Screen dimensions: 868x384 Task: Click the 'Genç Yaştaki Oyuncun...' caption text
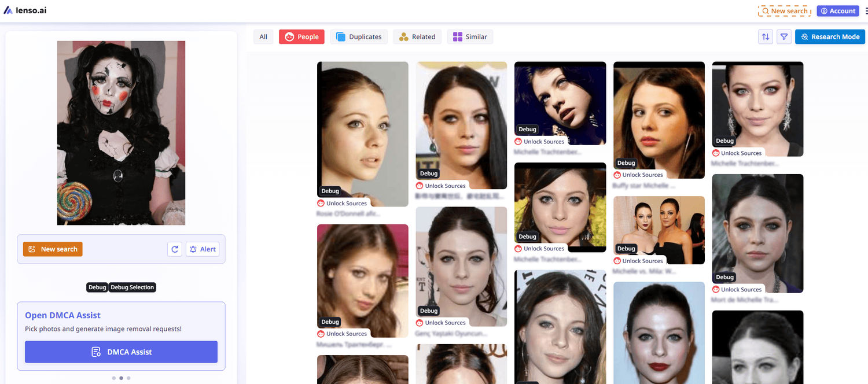coord(451,333)
